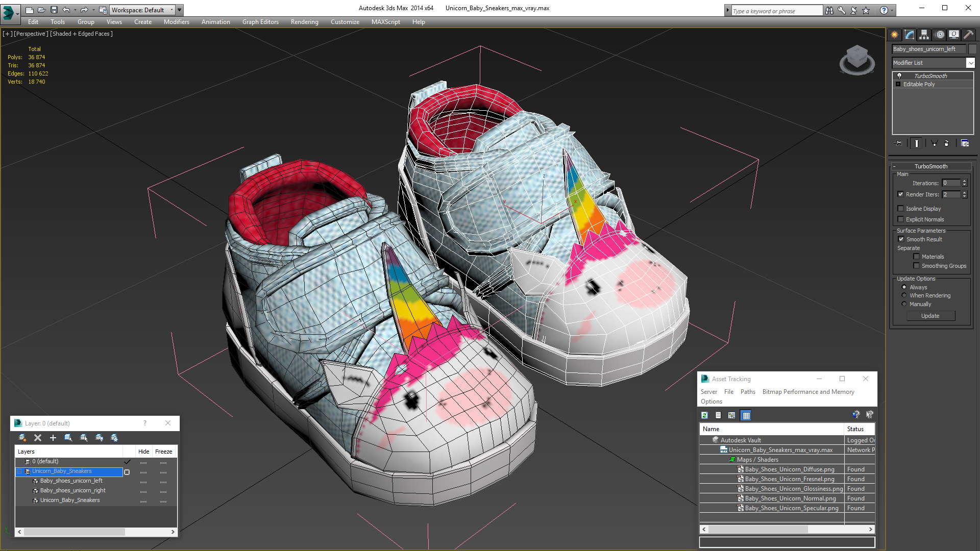Screen dimensions: 980x551
Task: Open the Rendering menu
Action: (304, 22)
